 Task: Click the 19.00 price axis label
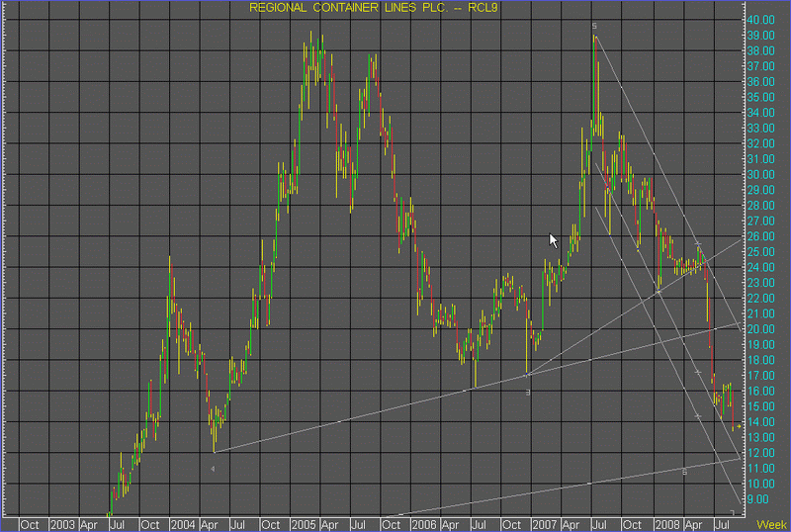(x=760, y=344)
